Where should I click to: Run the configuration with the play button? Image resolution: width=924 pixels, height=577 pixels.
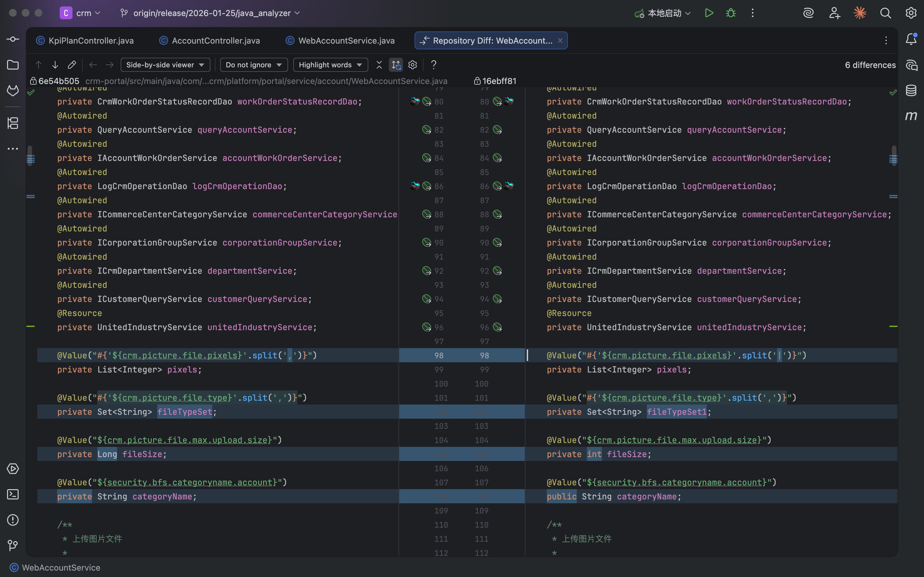[709, 13]
